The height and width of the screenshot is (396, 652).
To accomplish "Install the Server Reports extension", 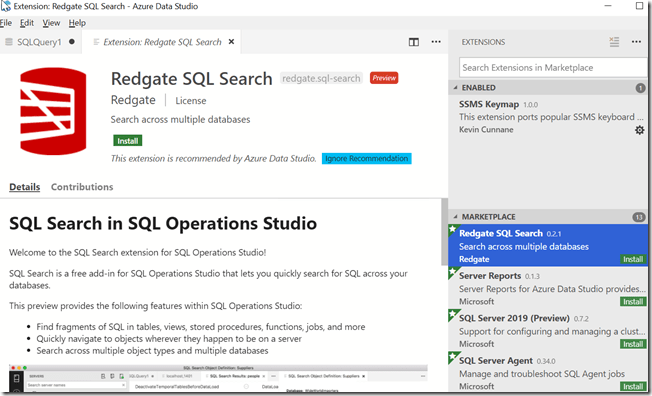I will 633,302.
